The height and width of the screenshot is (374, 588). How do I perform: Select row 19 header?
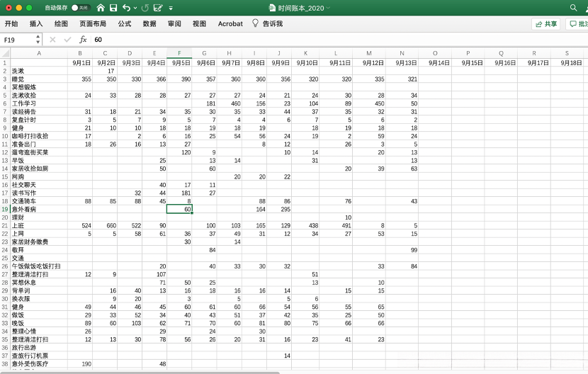[5, 210]
